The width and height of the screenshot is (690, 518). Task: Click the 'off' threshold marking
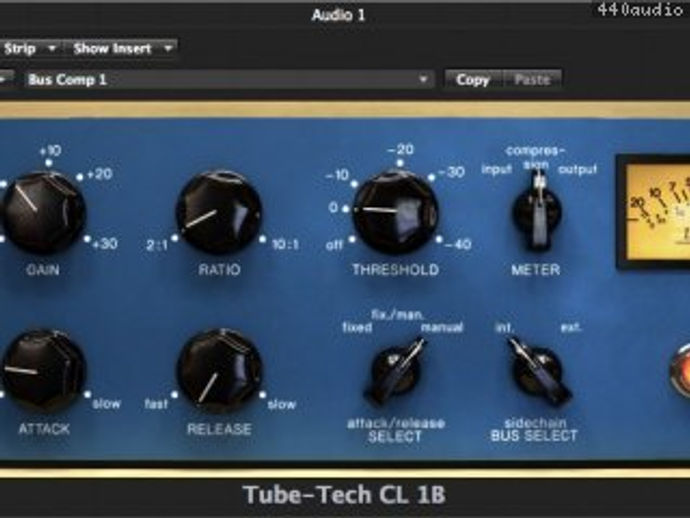tap(334, 245)
